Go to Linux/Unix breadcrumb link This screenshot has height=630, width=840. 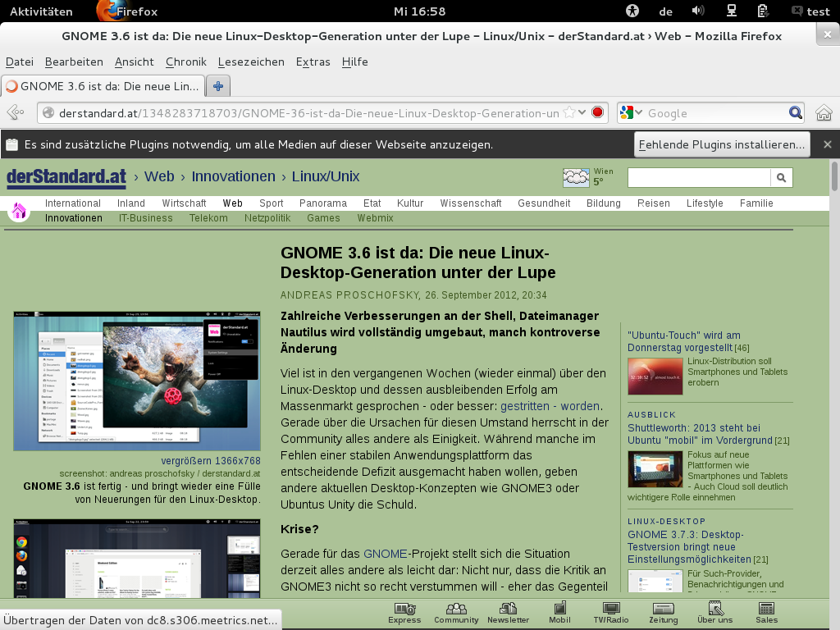326,176
